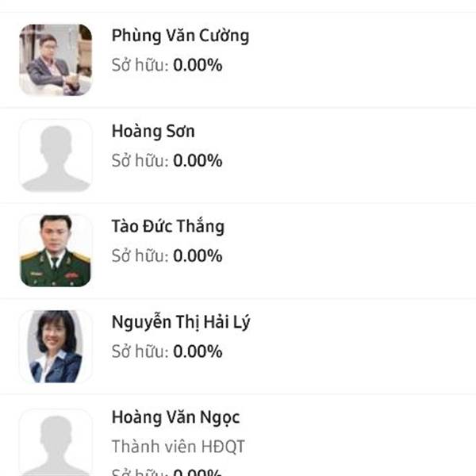Select Nguyễn Thị Hải Lý's portrait photo
The height and width of the screenshot is (476, 476).
click(x=56, y=347)
